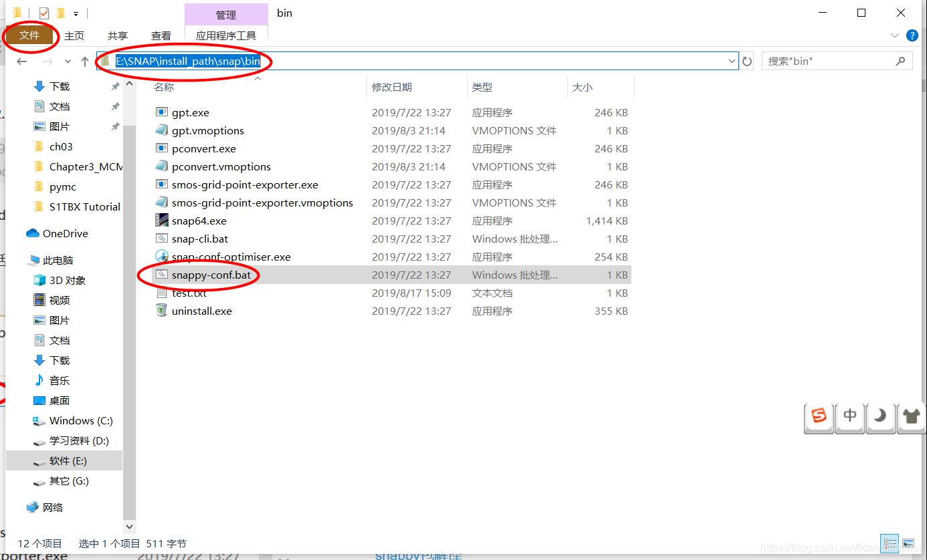Open the 学习资料 (D:) drive
Image resolution: width=927 pixels, height=560 pixels.
coord(79,440)
